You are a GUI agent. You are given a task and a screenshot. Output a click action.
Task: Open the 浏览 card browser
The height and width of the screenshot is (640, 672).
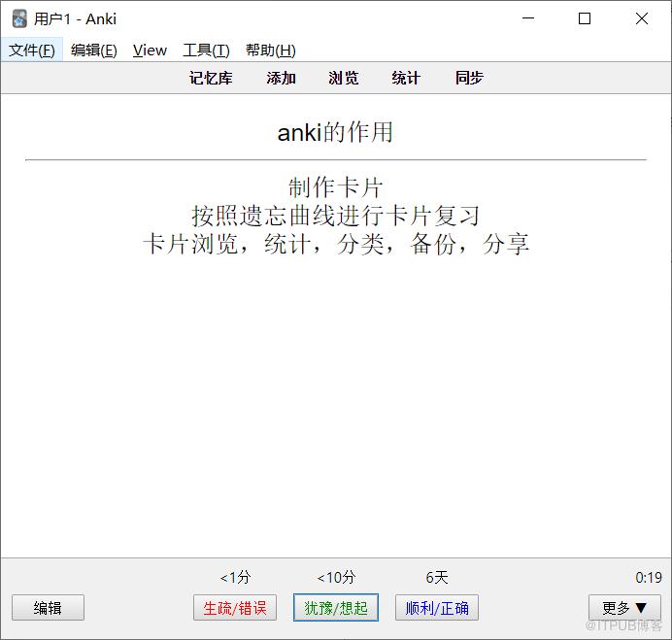pyautogui.click(x=344, y=78)
